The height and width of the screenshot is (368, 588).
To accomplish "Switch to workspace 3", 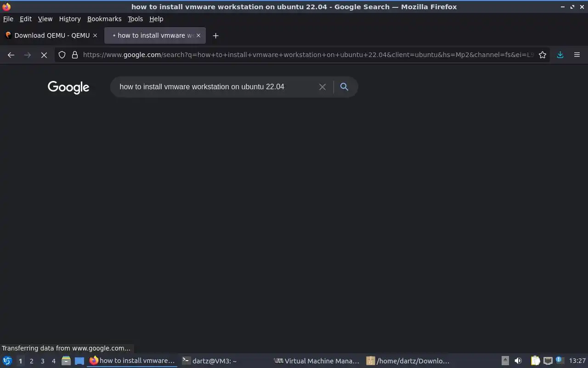I will pos(42,361).
